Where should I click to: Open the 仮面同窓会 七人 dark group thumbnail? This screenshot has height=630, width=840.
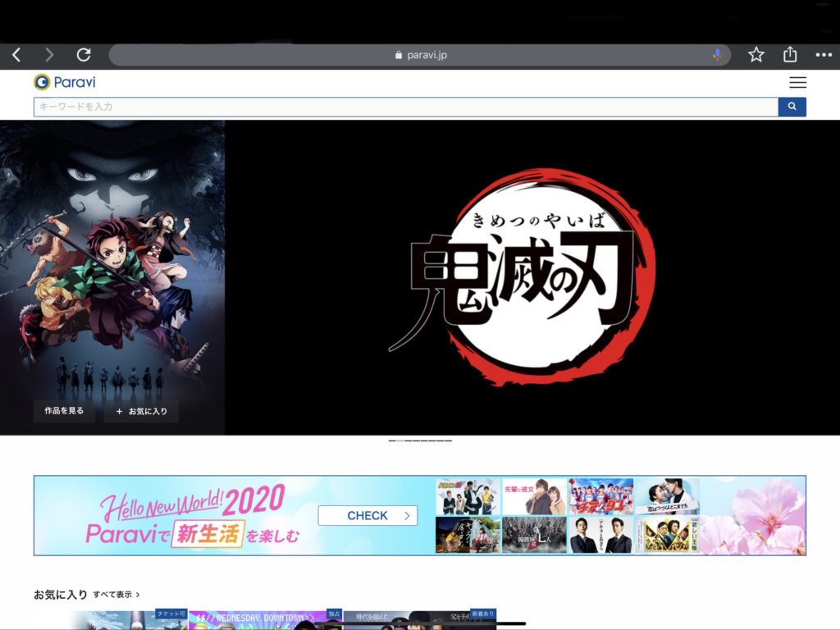(x=534, y=535)
